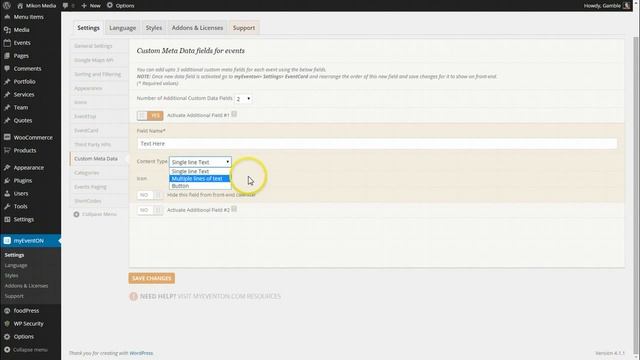The width and height of the screenshot is (640, 360).
Task: Click the plus New icon in the admin bar
Action: coord(84,6)
